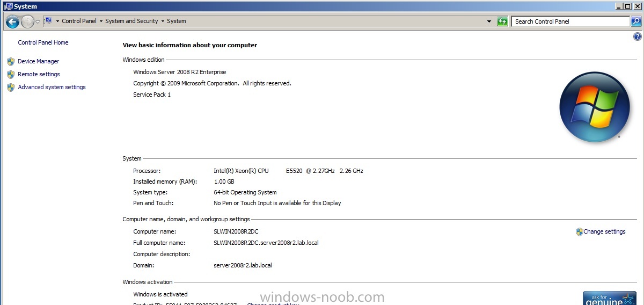644x305 pixels.
Task: Open Device Manager link
Action: tap(38, 61)
